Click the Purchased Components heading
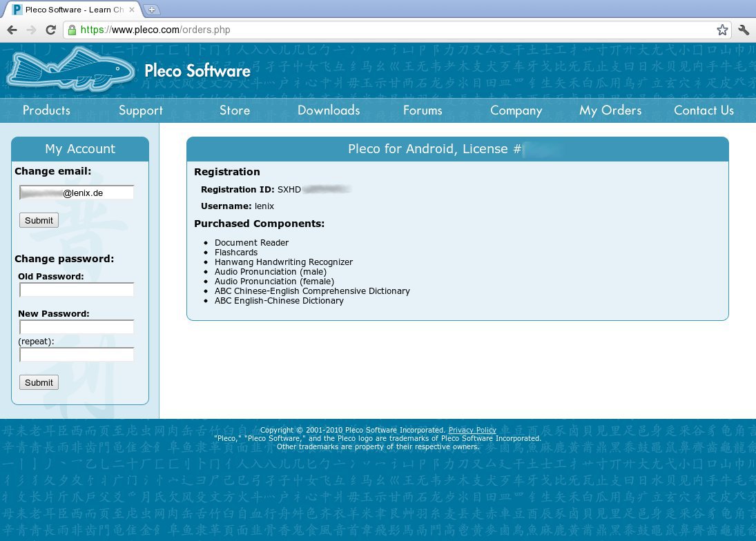 (260, 224)
